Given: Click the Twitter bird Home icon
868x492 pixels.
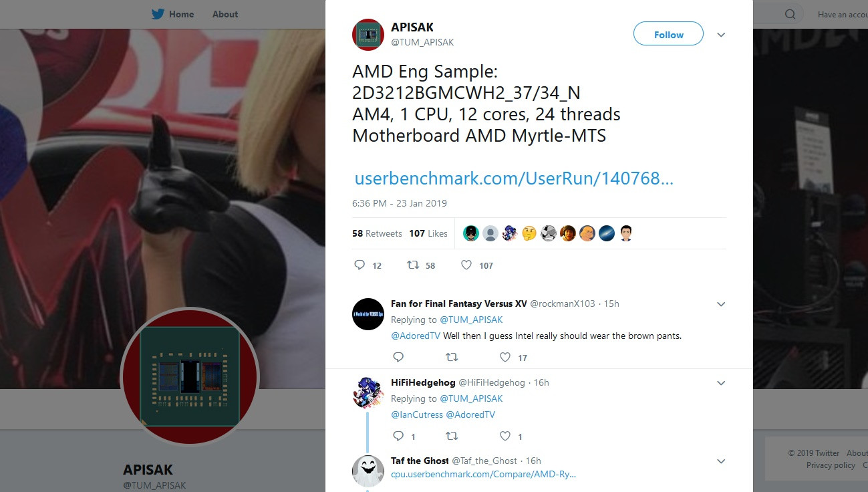Looking at the screenshot, I should click(158, 14).
